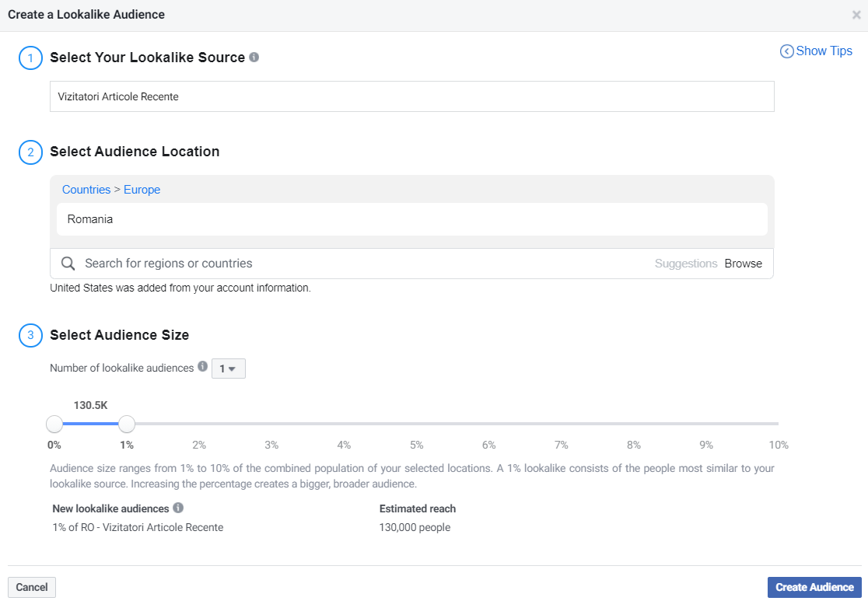Screen dimensions: 868x601
Task: Click the 3% label on the slider scale
Action: point(271,445)
